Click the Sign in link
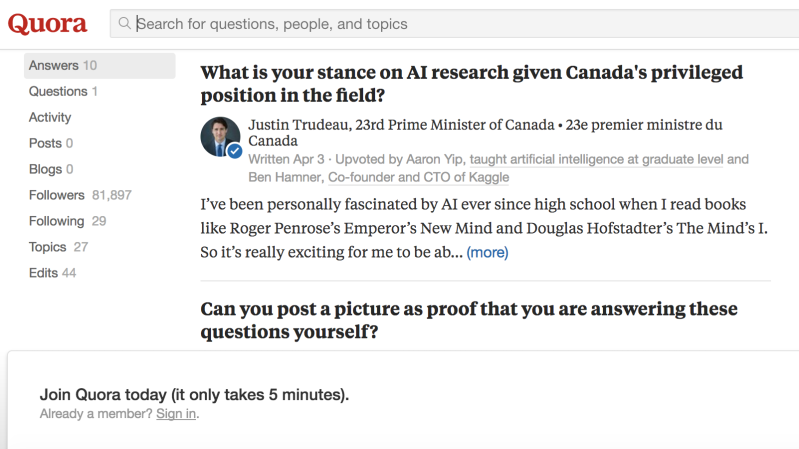 point(176,414)
